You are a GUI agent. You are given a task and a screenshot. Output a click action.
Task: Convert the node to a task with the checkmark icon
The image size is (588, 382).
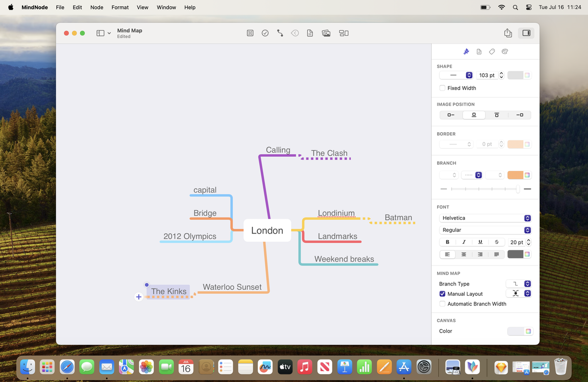[x=265, y=33]
